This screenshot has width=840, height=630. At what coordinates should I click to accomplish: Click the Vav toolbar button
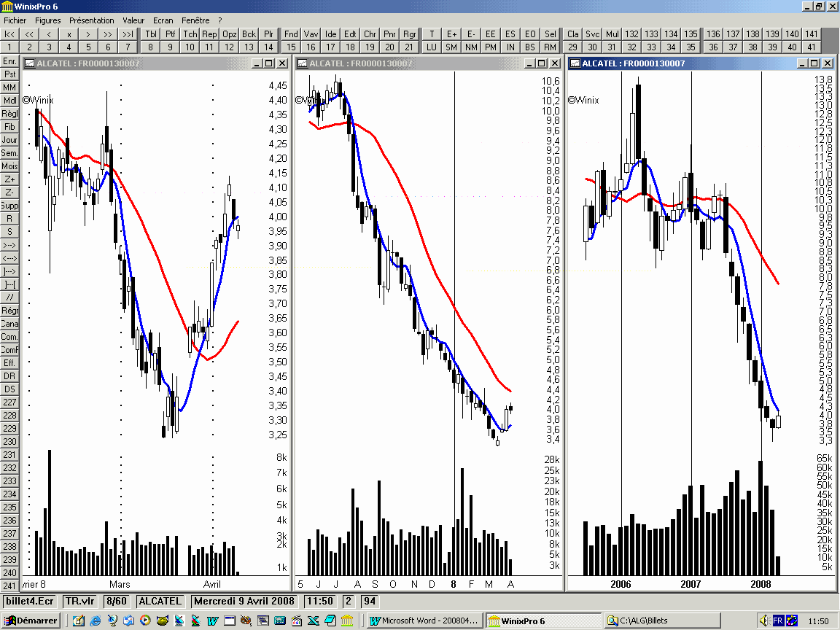[x=311, y=34]
